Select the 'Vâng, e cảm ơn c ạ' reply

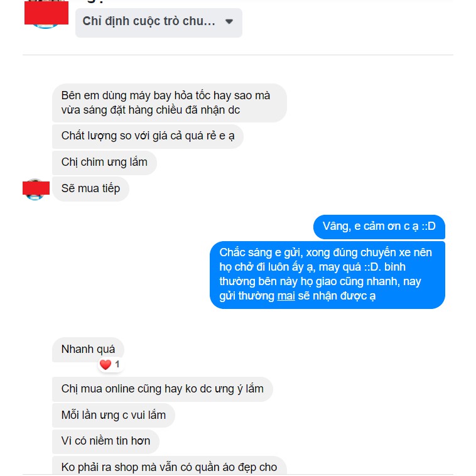point(379,227)
